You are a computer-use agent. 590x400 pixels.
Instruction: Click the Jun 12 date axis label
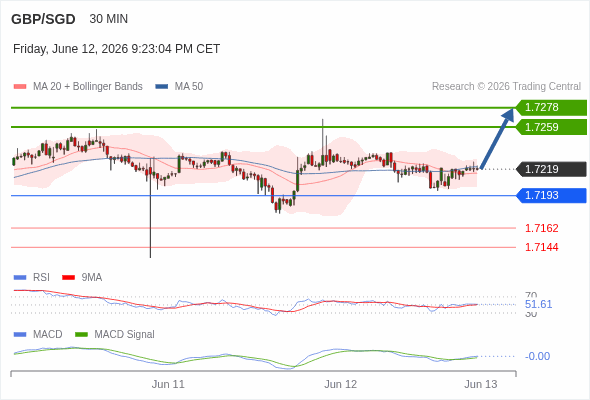tap(341, 384)
